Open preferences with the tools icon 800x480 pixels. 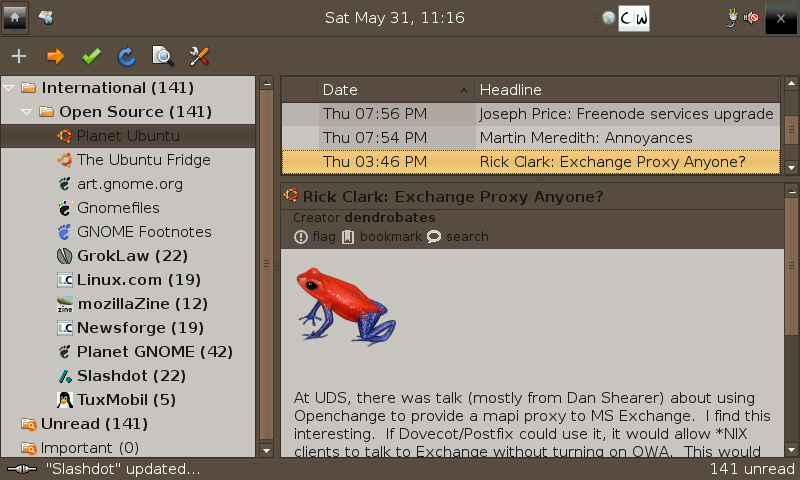(199, 56)
